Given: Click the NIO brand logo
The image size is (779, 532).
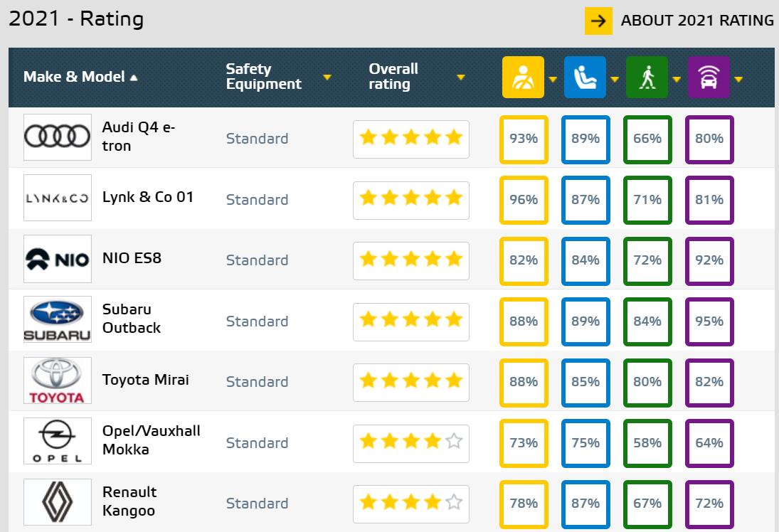Looking at the screenshot, I should tap(58, 260).
